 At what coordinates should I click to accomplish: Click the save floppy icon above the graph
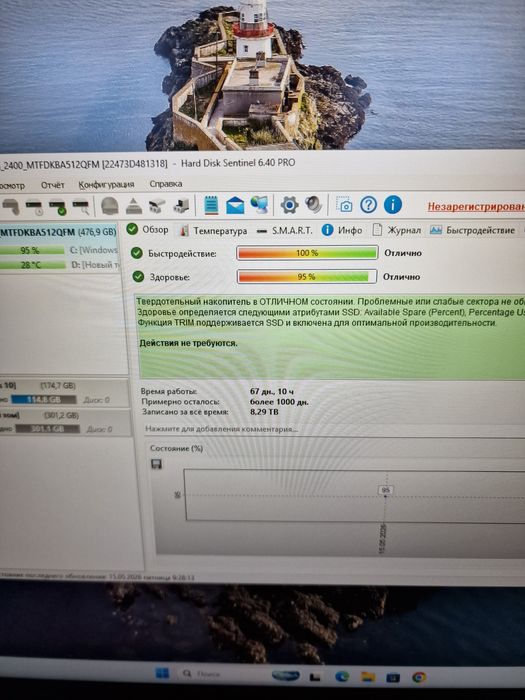156,464
